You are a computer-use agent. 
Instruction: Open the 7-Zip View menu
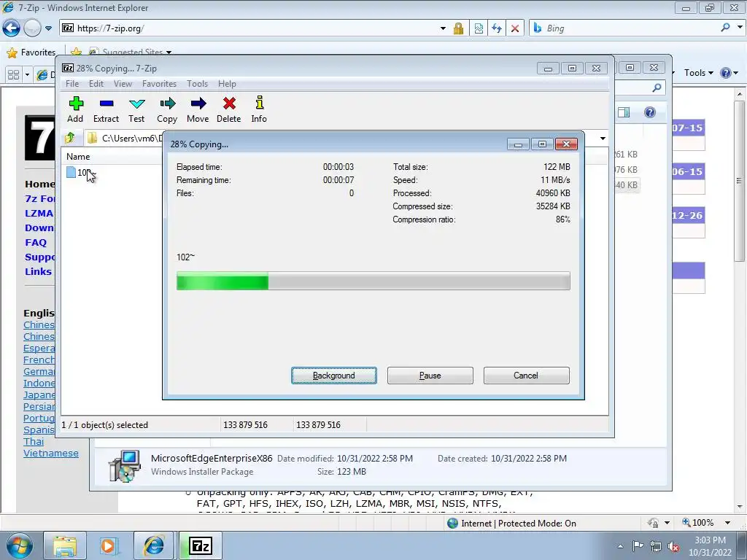tap(123, 84)
